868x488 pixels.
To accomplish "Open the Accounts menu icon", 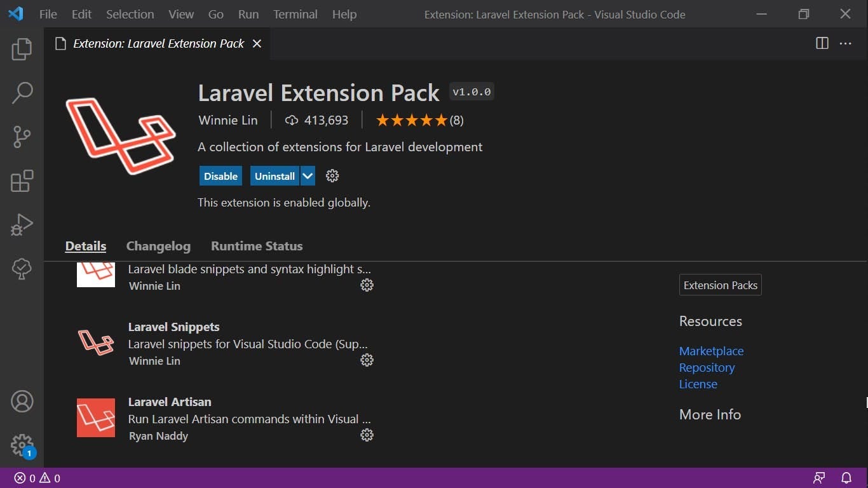I will point(22,402).
